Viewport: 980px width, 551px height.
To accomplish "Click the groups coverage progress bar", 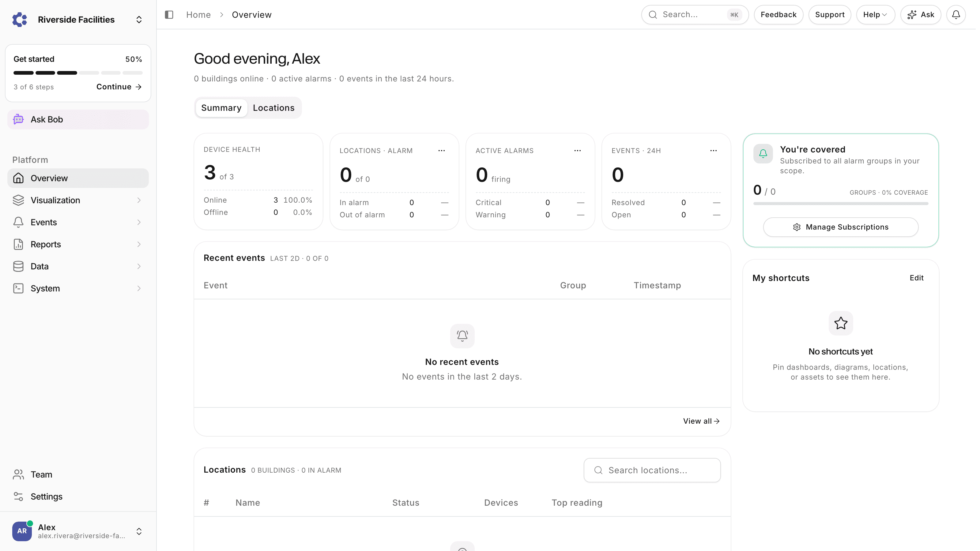I will click(x=840, y=204).
